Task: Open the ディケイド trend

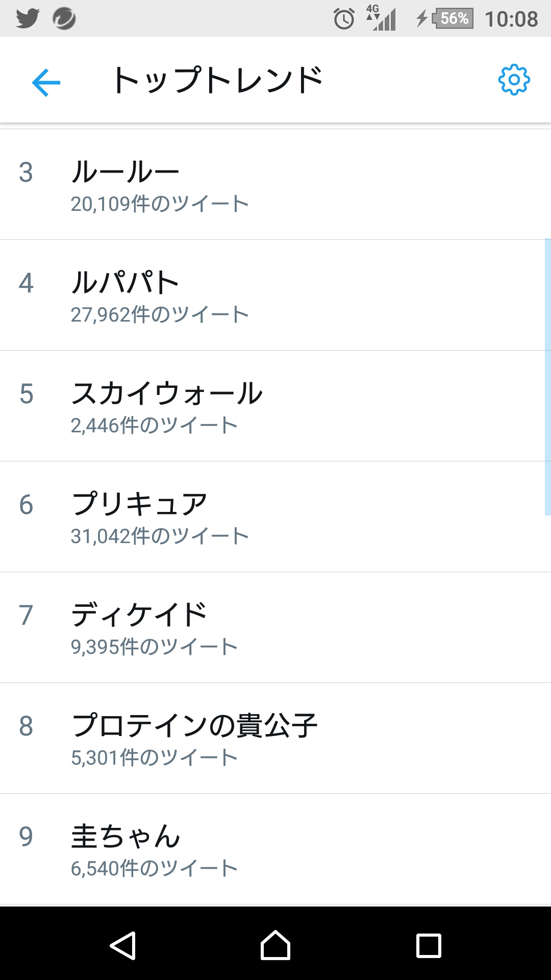Action: (275, 628)
